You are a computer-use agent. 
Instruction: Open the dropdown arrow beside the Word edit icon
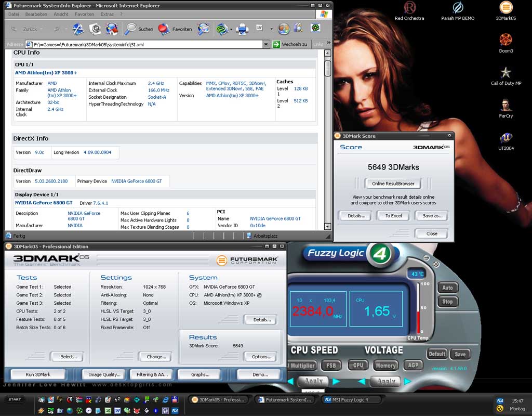(x=271, y=29)
